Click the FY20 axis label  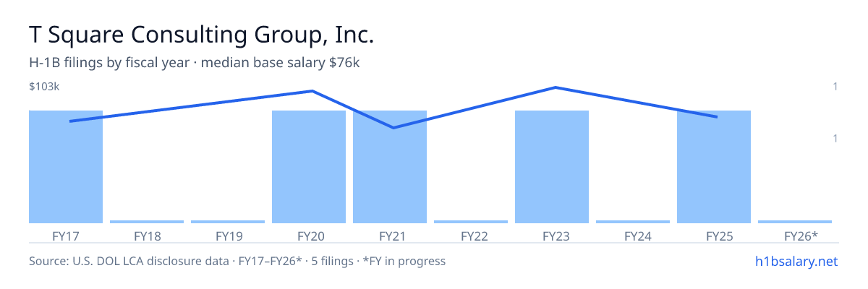(310, 236)
